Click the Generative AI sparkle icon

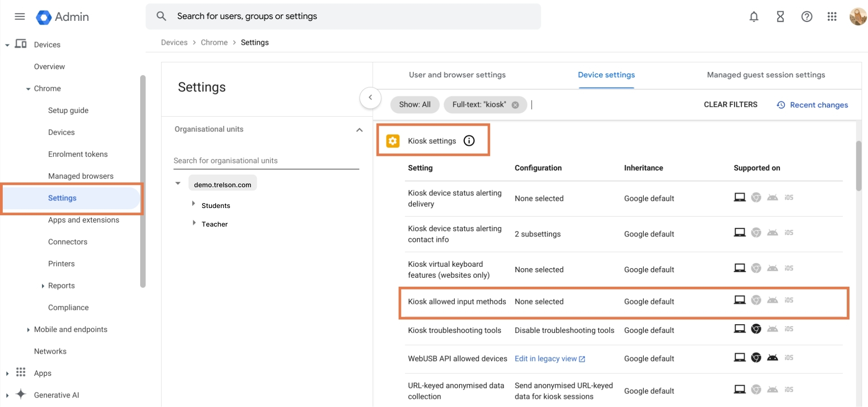pyautogui.click(x=21, y=394)
